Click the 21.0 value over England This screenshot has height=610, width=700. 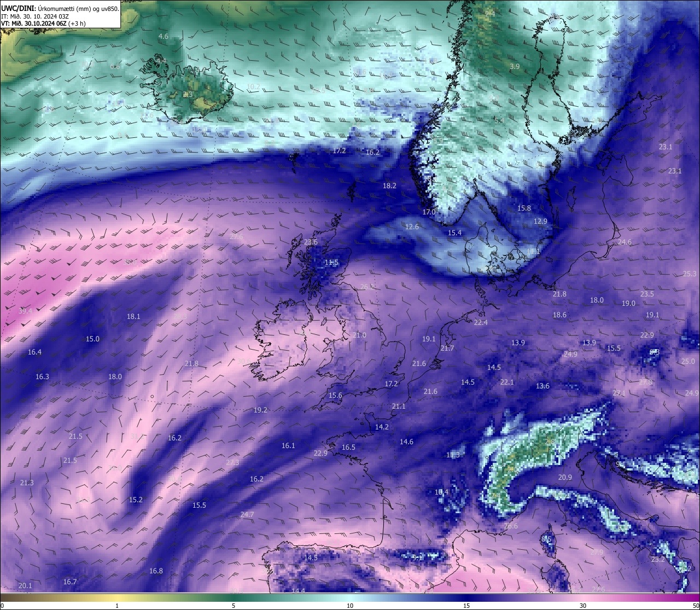click(359, 335)
